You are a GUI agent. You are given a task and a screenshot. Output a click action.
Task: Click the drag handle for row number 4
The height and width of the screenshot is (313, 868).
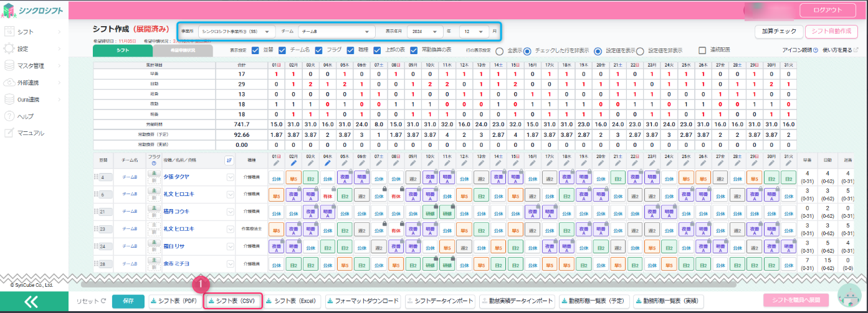(x=96, y=177)
